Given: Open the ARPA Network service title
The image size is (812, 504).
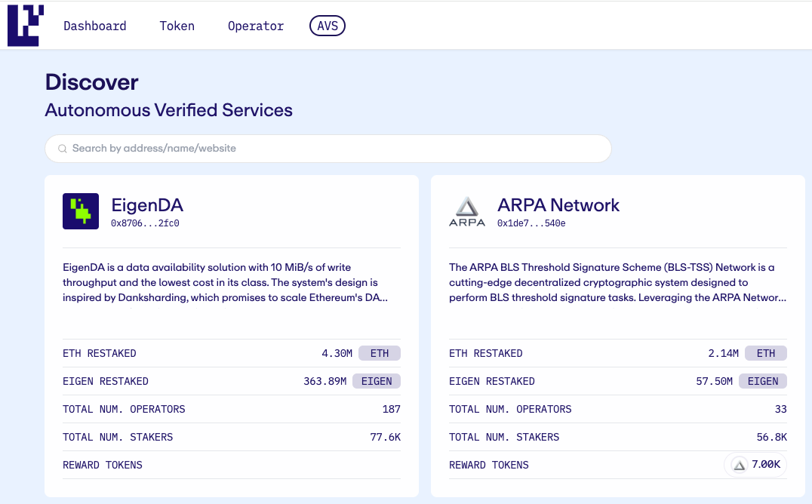Looking at the screenshot, I should tap(558, 204).
